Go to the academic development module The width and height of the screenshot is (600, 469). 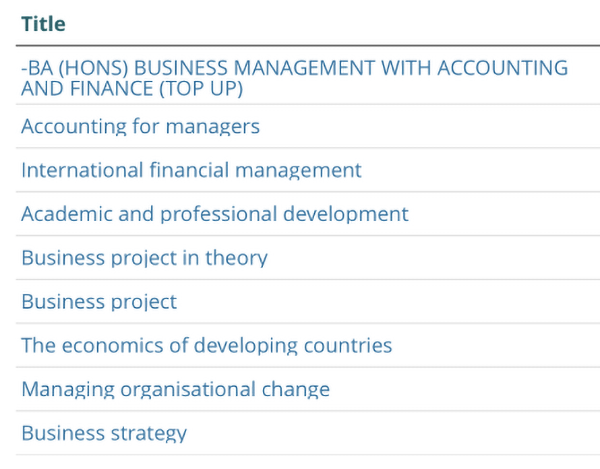click(214, 214)
